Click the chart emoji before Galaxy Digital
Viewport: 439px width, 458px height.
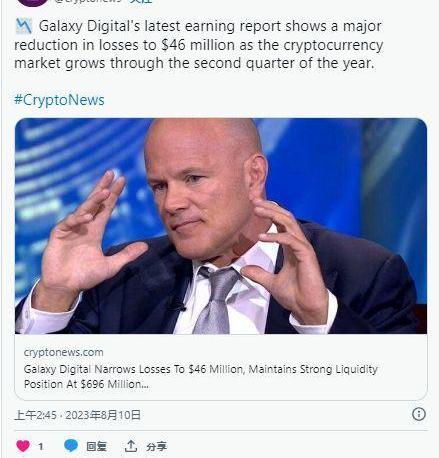24,26
